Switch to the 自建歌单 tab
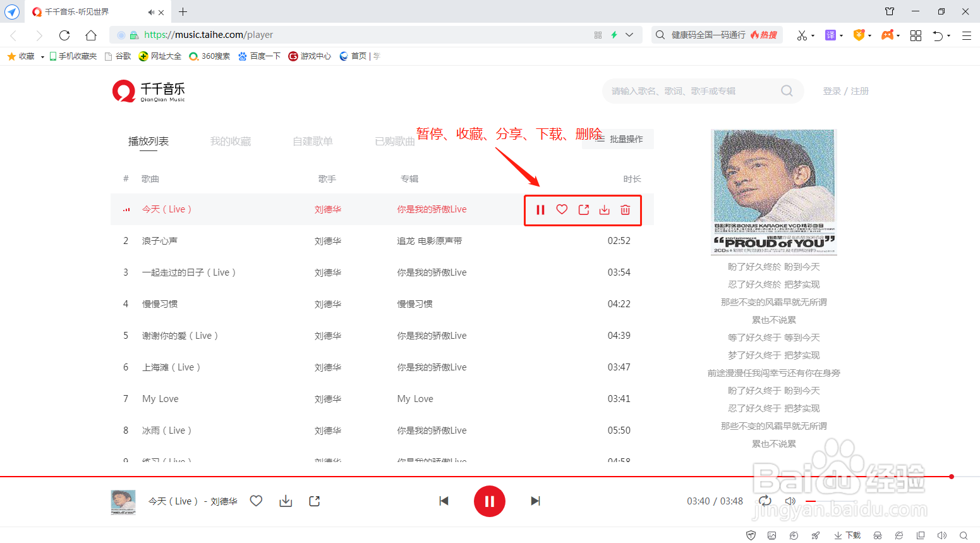Image resolution: width=980 pixels, height=543 pixels. pyautogui.click(x=313, y=141)
